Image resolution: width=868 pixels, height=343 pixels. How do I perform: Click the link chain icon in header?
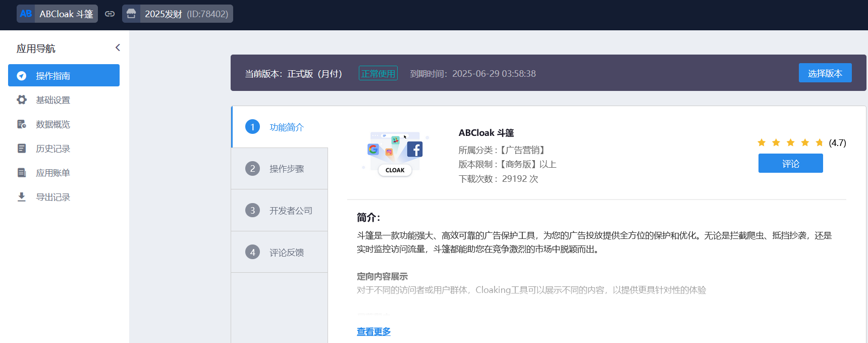coord(110,14)
